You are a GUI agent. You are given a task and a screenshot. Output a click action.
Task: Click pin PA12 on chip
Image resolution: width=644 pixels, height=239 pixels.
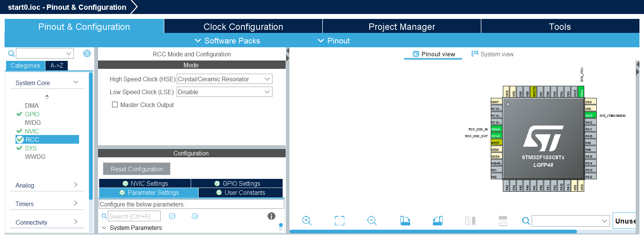591,122
